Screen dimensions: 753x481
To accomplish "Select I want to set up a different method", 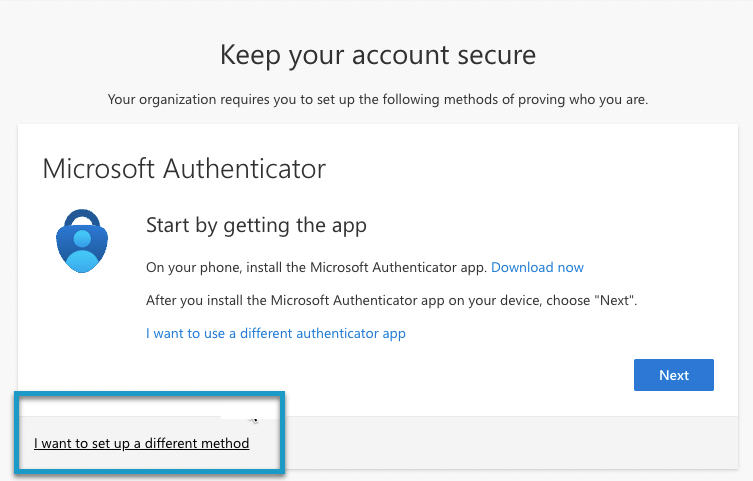I will coord(142,444).
